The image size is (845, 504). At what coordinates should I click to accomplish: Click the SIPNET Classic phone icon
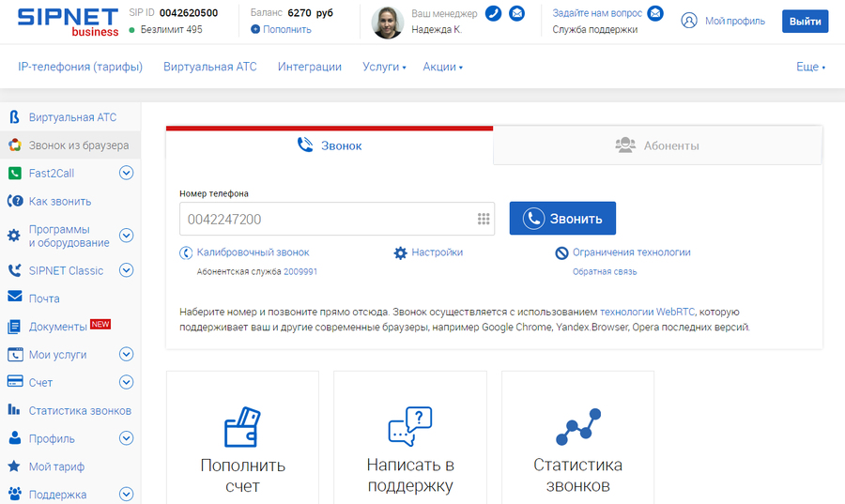pyautogui.click(x=14, y=270)
